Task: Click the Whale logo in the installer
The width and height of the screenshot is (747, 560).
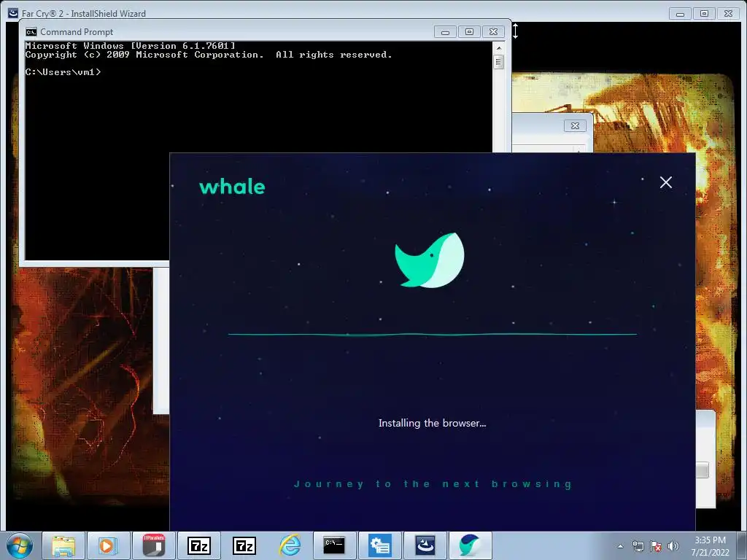Action: (430, 260)
